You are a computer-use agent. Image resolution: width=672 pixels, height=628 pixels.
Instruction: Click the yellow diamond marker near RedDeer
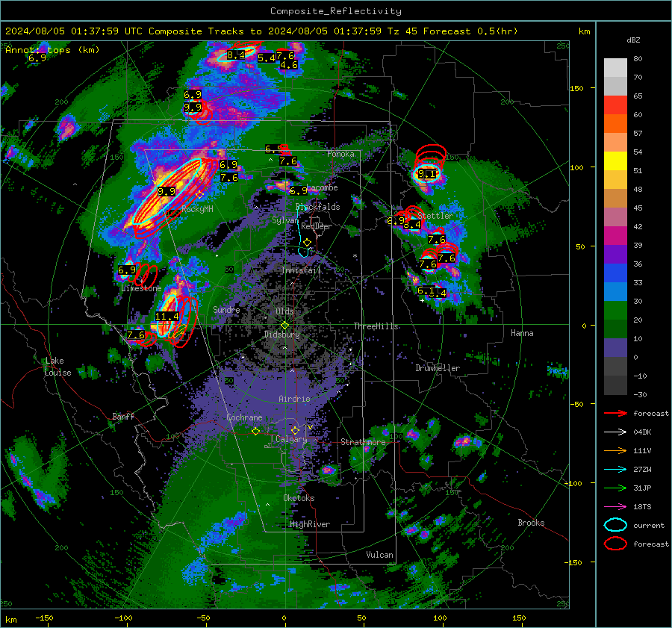(307, 243)
